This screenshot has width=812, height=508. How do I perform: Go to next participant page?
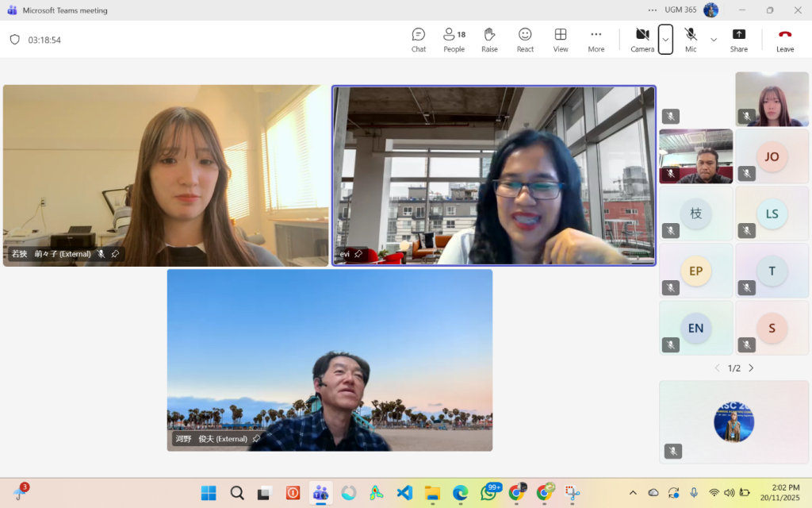(751, 368)
